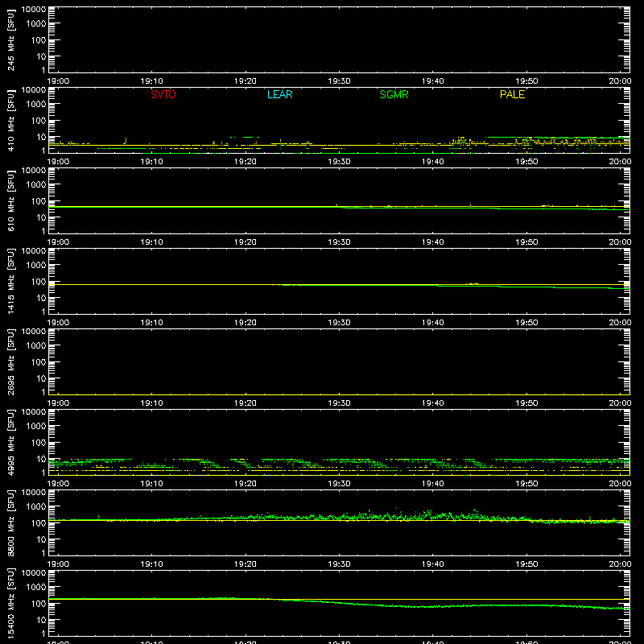The image size is (644, 644).
Task: Click the 19:50 tick label below 2695 MHz plot
Action: [526, 403]
